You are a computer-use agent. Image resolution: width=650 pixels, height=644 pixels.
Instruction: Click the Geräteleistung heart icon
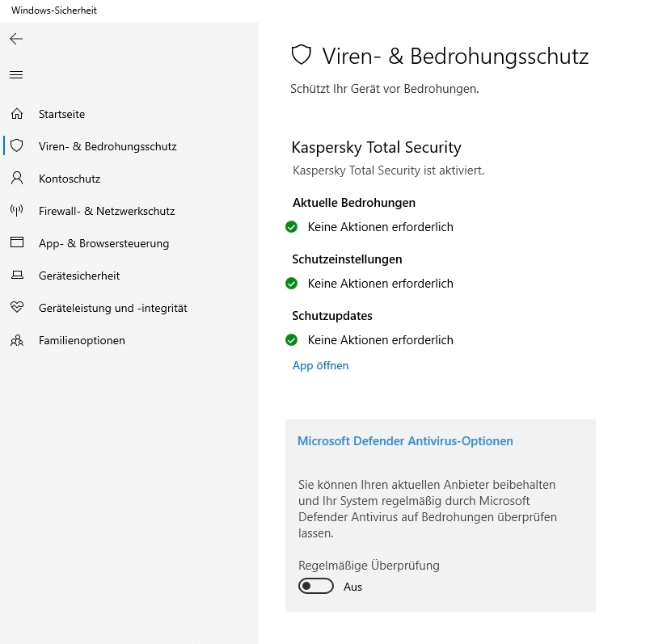(x=17, y=307)
